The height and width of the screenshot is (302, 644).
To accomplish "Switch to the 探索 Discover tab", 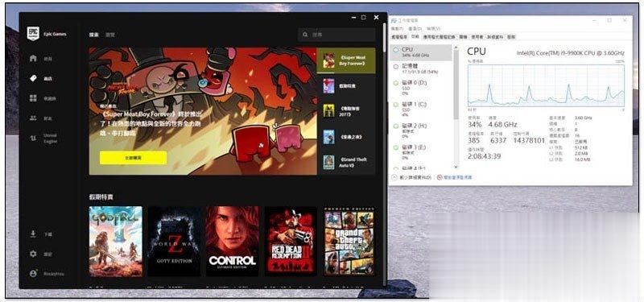I will [94, 35].
